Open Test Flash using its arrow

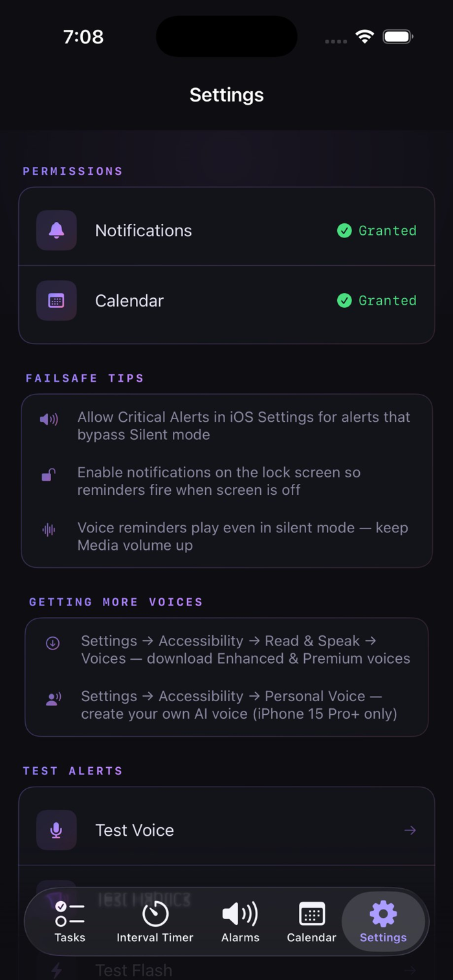(410, 970)
